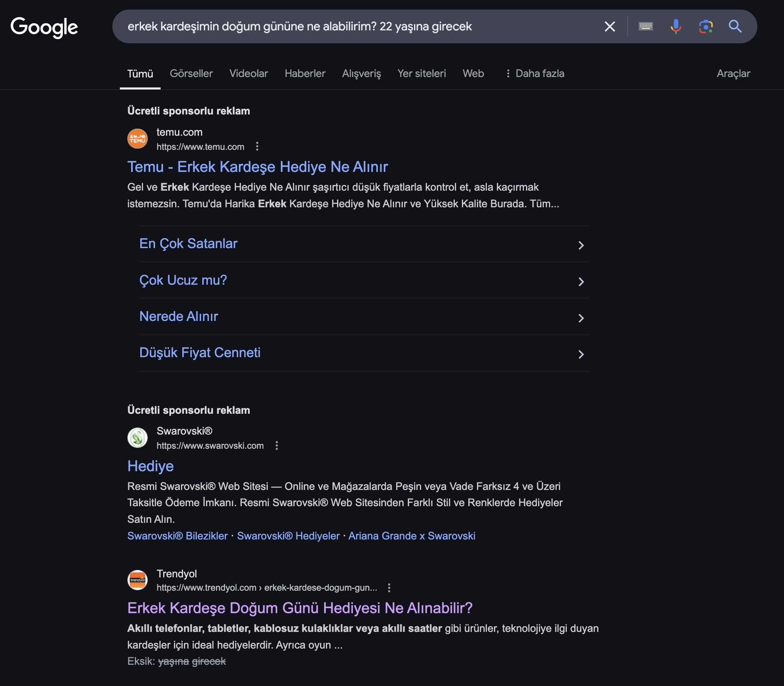
Task: Click the https://www.swarovski.com URL text
Action: (x=210, y=446)
